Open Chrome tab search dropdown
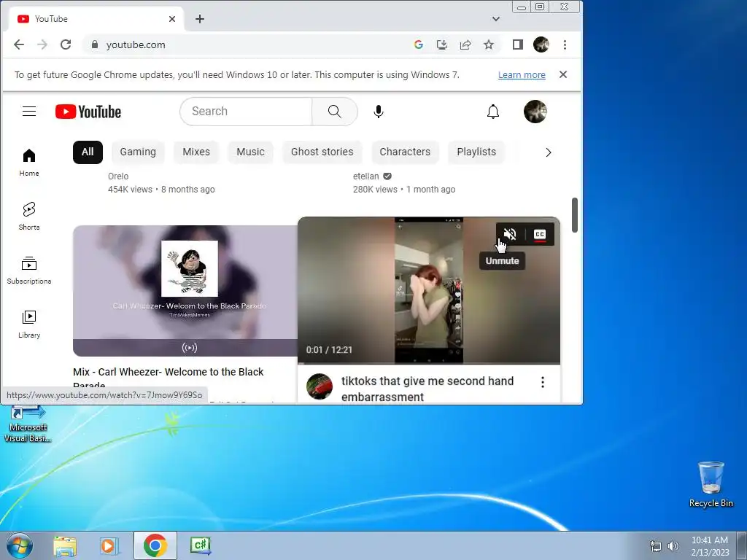 tap(496, 19)
